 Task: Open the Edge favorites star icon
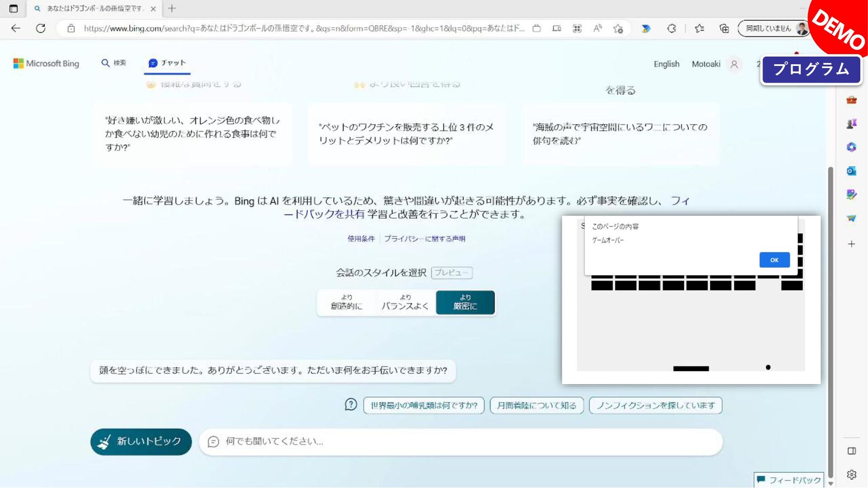coord(699,28)
